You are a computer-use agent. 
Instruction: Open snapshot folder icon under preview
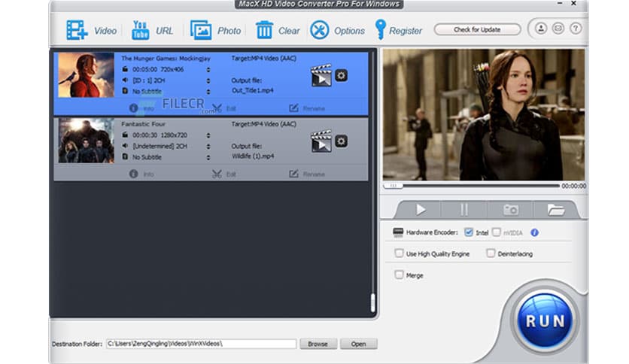(555, 210)
